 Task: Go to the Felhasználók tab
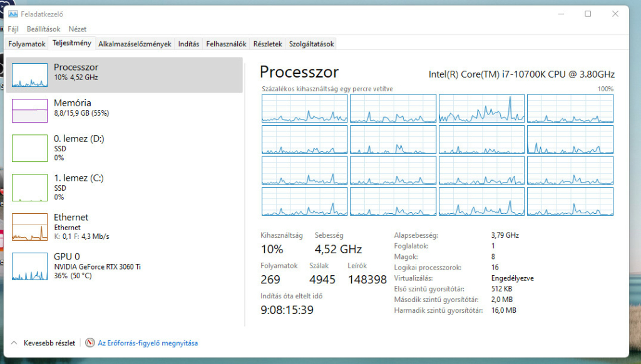226,44
